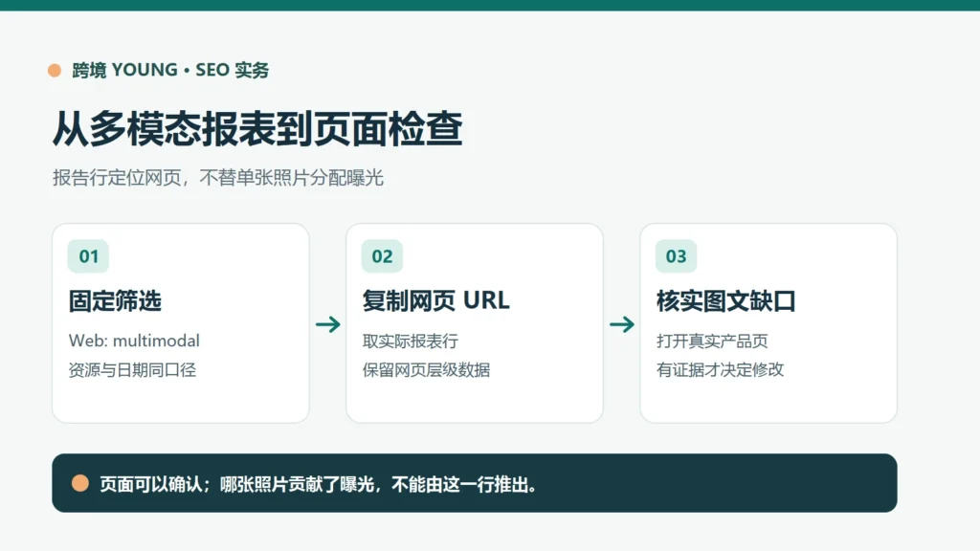Click the 01 step badge
The image size is (980, 551).
pyautogui.click(x=88, y=256)
